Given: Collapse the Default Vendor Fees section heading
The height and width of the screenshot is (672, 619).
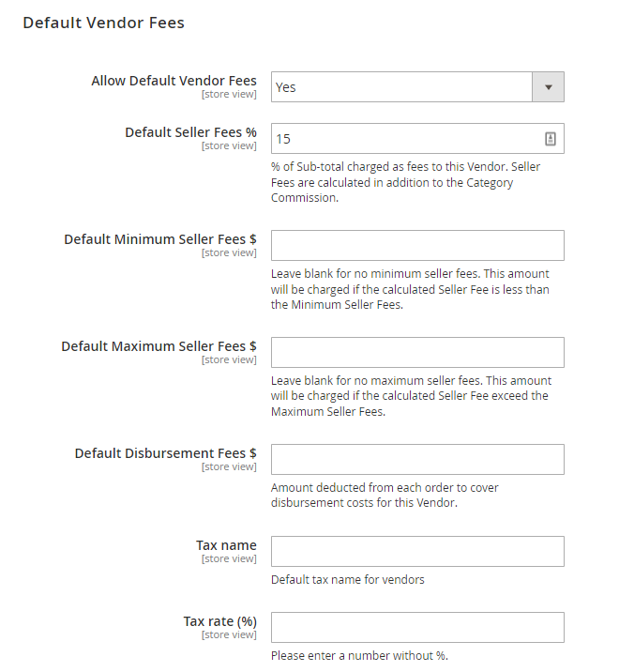Looking at the screenshot, I should tap(104, 23).
